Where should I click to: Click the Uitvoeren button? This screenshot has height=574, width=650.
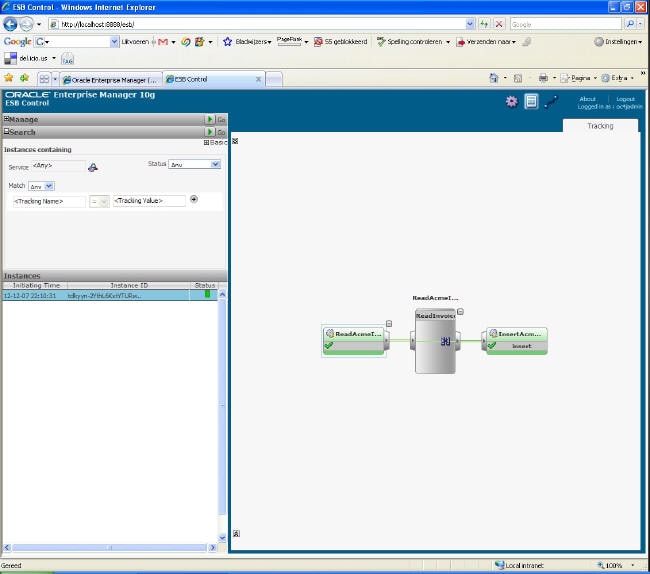pos(135,42)
